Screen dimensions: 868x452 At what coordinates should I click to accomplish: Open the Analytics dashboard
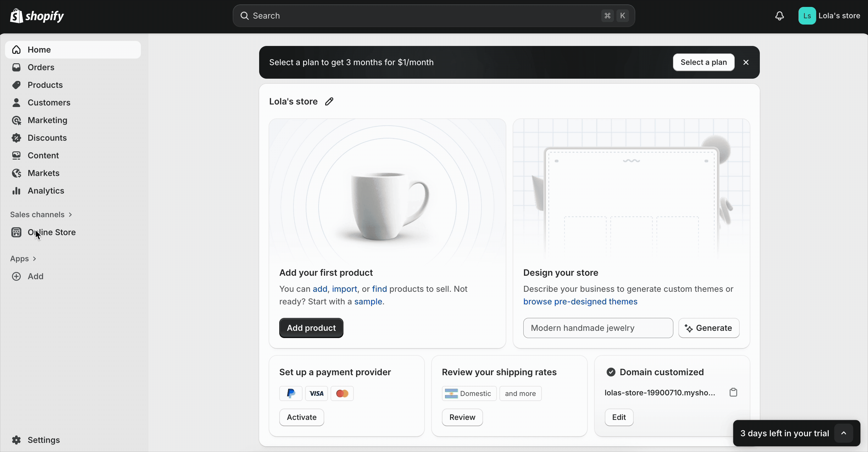(x=46, y=190)
